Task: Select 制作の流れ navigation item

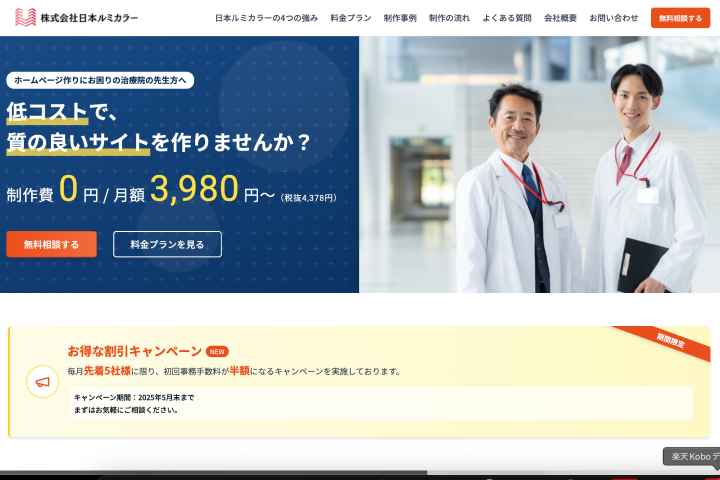Action: [x=449, y=18]
